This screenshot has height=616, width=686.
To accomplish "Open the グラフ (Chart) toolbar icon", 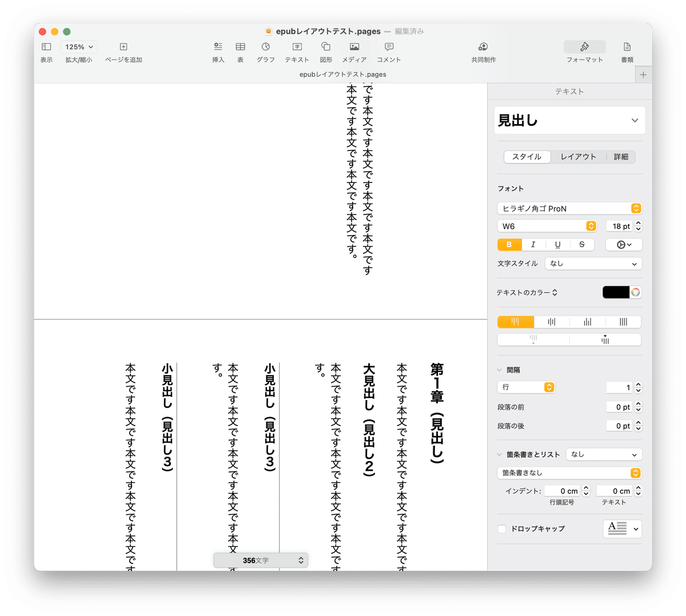I will coord(265,52).
